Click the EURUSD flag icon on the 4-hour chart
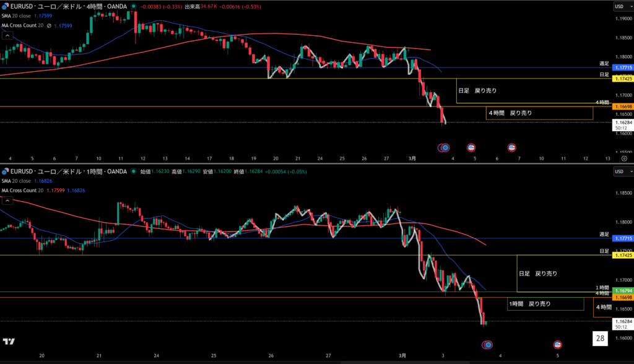The height and width of the screenshot is (364, 634). click(6, 6)
